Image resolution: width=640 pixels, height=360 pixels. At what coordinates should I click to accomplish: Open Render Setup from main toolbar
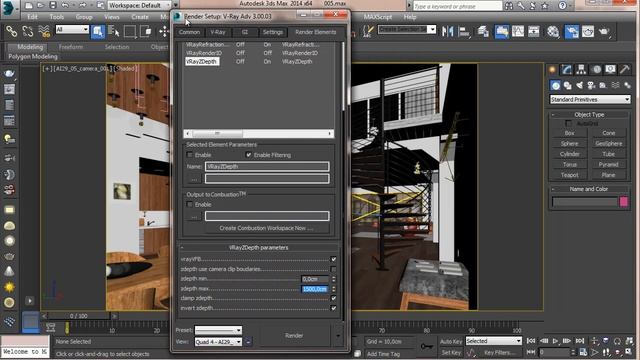571,31
